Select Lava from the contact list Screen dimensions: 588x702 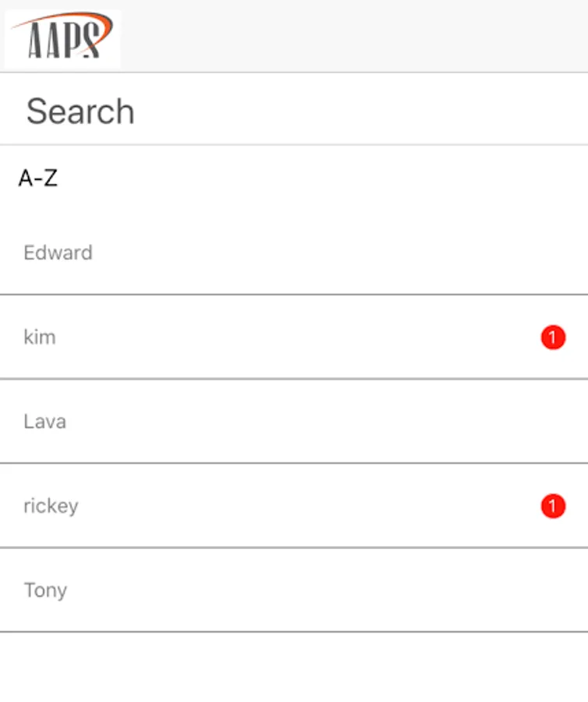[294, 422]
